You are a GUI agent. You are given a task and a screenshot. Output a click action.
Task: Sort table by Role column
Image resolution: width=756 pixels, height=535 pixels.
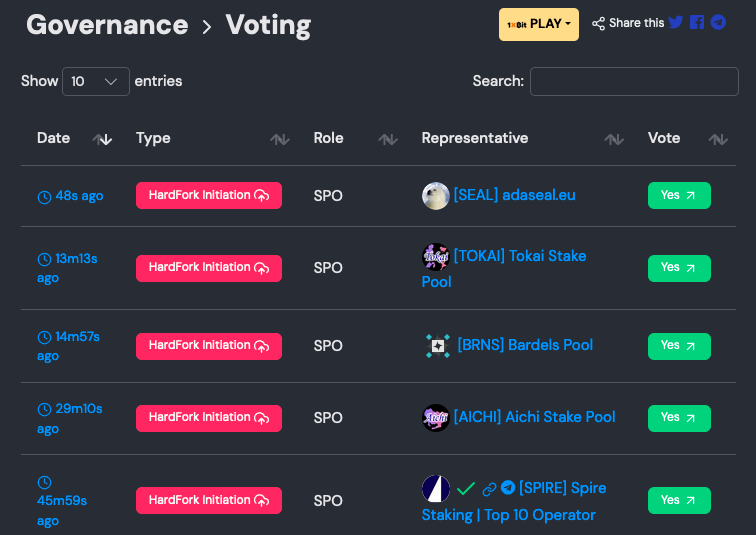click(x=388, y=139)
